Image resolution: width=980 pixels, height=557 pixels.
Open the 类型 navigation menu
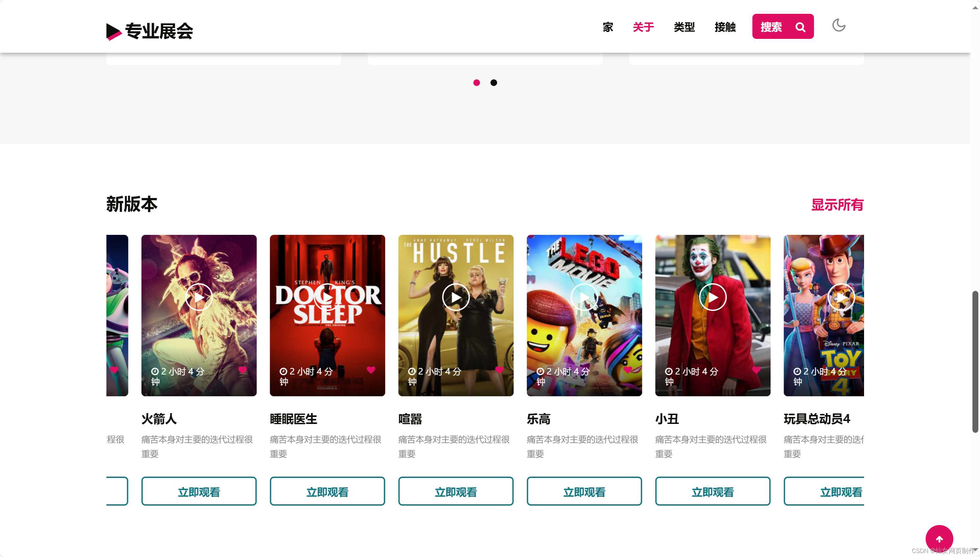[684, 27]
